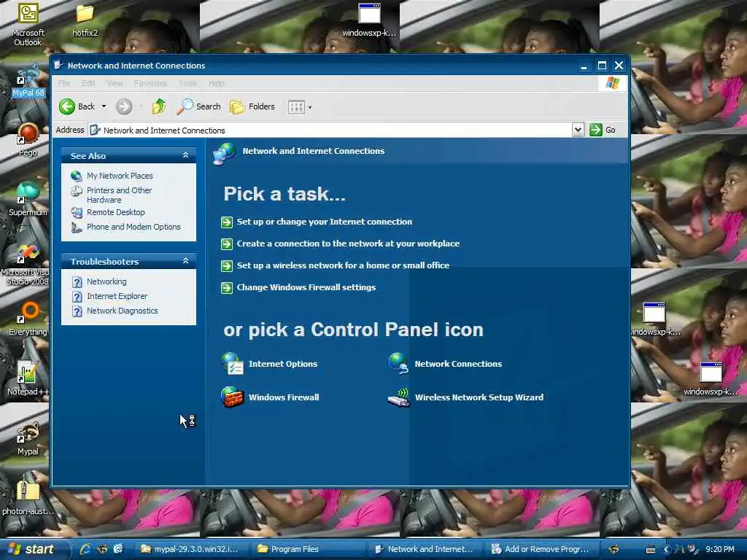Collapse the Troubleshooters panel
The width and height of the screenshot is (747, 560).
[x=185, y=261]
